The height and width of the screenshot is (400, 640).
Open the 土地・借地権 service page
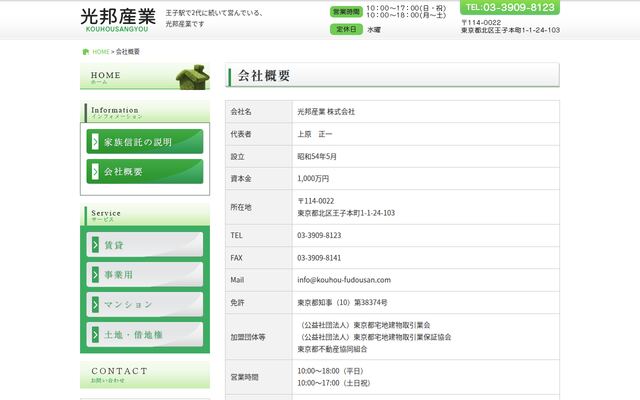click(x=145, y=335)
